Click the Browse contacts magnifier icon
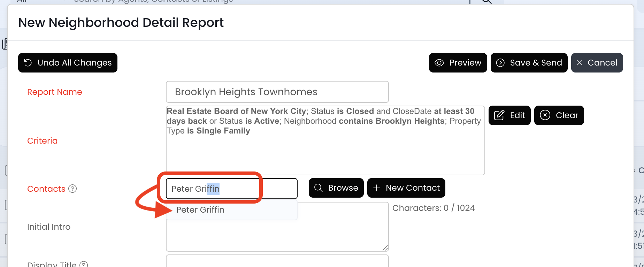 (x=318, y=188)
